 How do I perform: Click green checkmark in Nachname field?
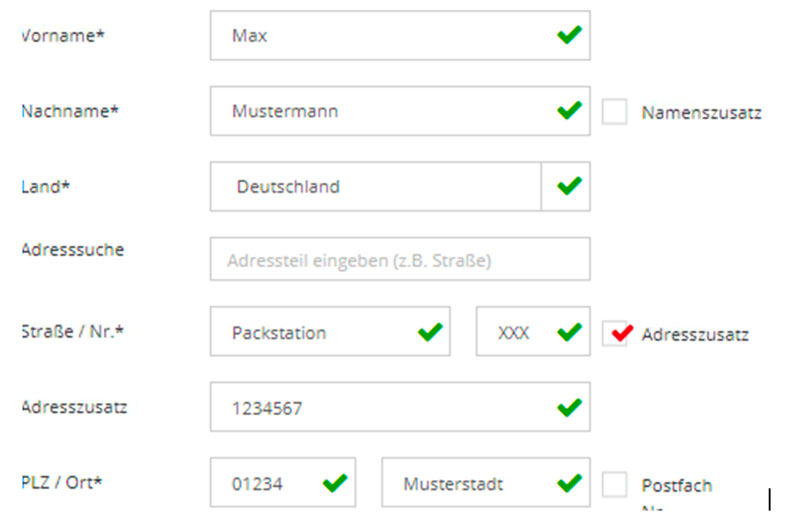click(x=569, y=110)
